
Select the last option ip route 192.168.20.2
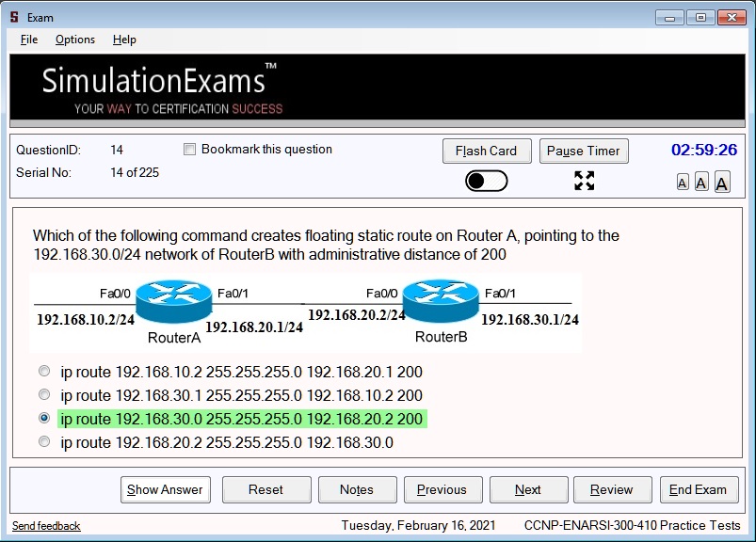pyautogui.click(x=44, y=441)
